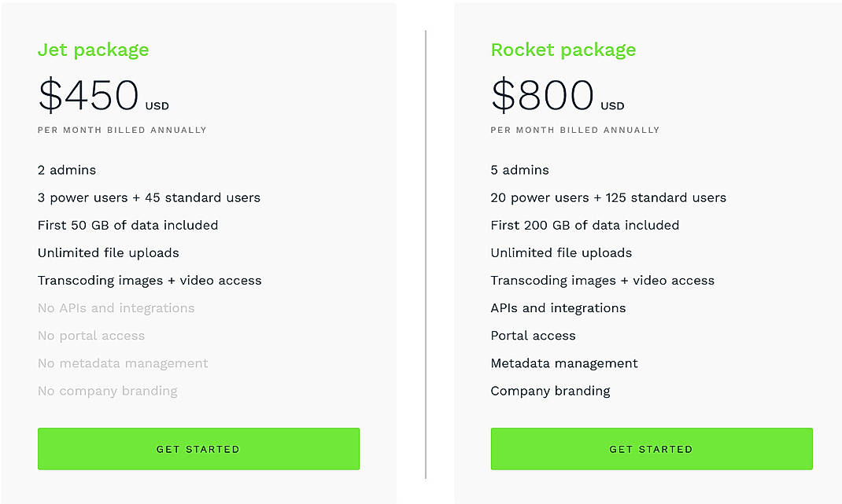This screenshot has height=504, width=842.
Task: Click the greyed-out No portal access line
Action: click(91, 335)
